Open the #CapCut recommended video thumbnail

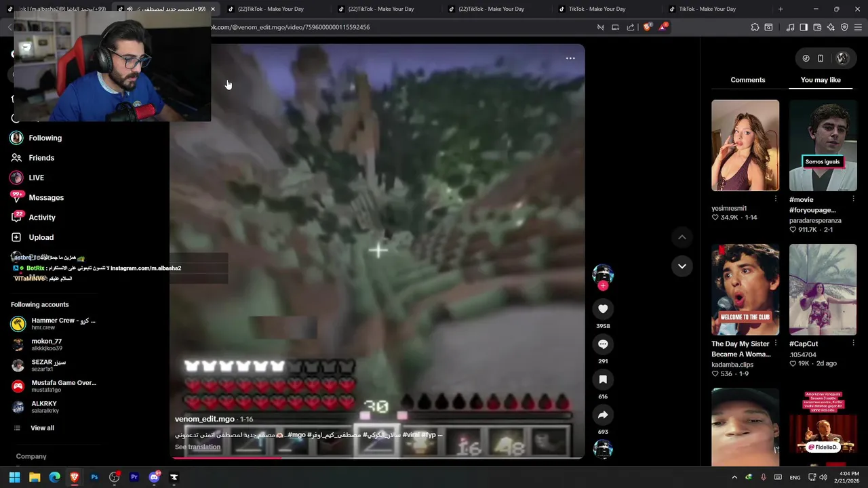pyautogui.click(x=823, y=289)
